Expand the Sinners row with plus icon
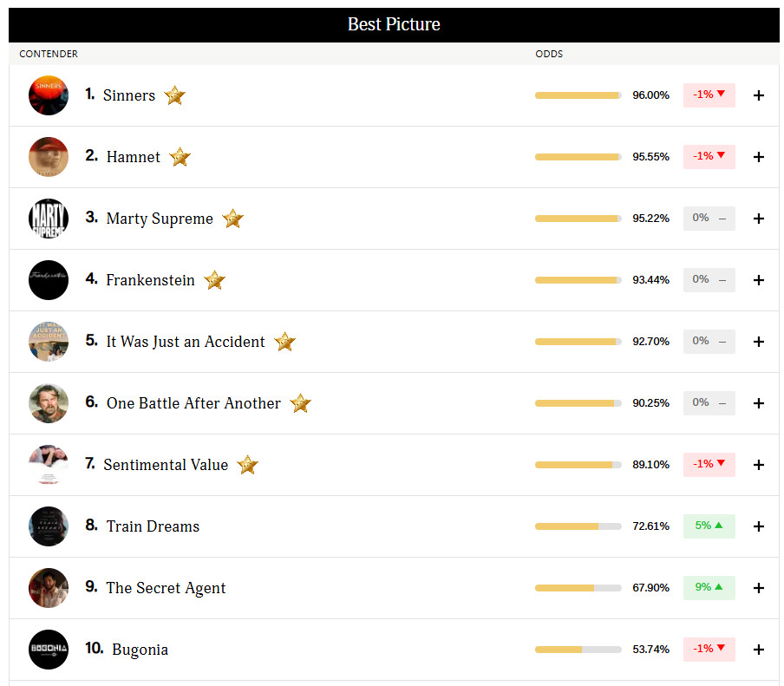 click(x=759, y=95)
